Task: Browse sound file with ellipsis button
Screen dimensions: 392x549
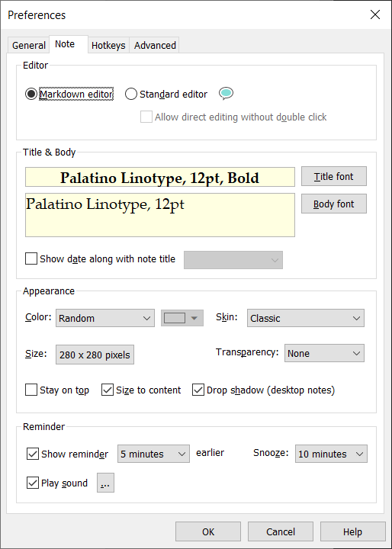Action: pyautogui.click(x=105, y=483)
